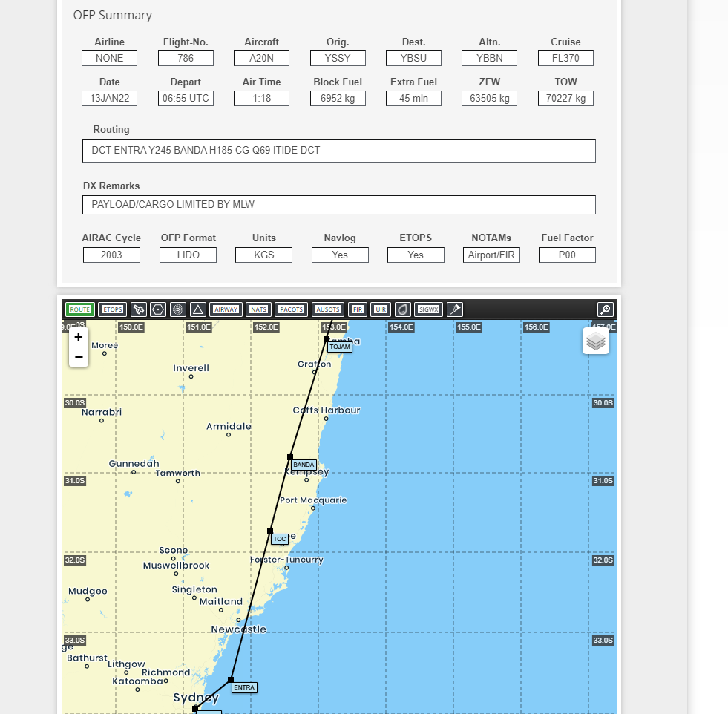Click the wind barb icon next to SIGWX
This screenshot has width=728, height=714.
click(x=455, y=309)
